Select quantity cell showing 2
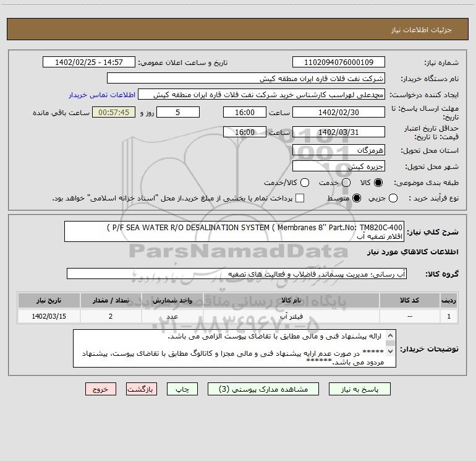Image resolution: width=476 pixels, height=461 pixels. [111, 316]
